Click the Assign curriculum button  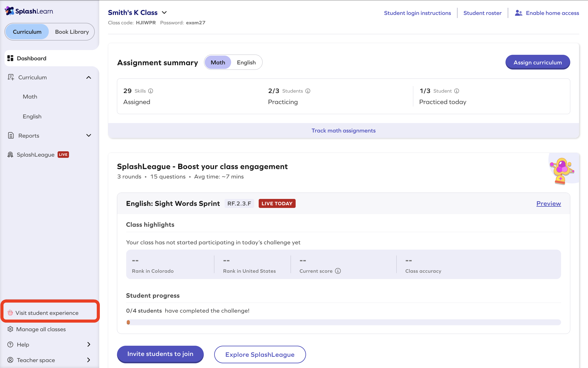[537, 62]
